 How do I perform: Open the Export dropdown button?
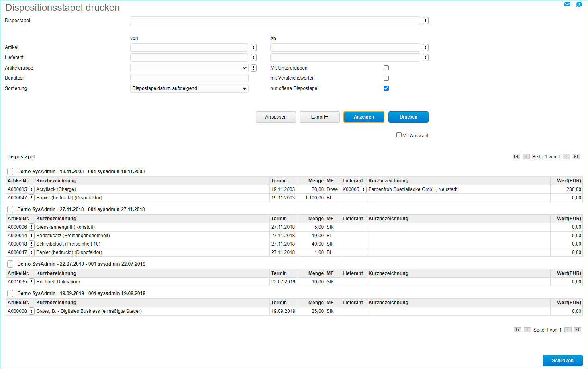click(320, 117)
